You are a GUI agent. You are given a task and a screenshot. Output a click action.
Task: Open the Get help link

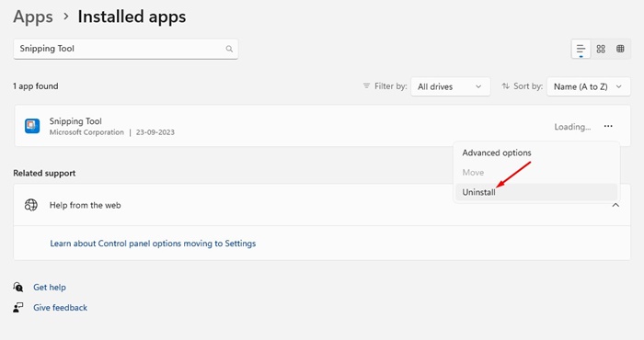(50, 287)
